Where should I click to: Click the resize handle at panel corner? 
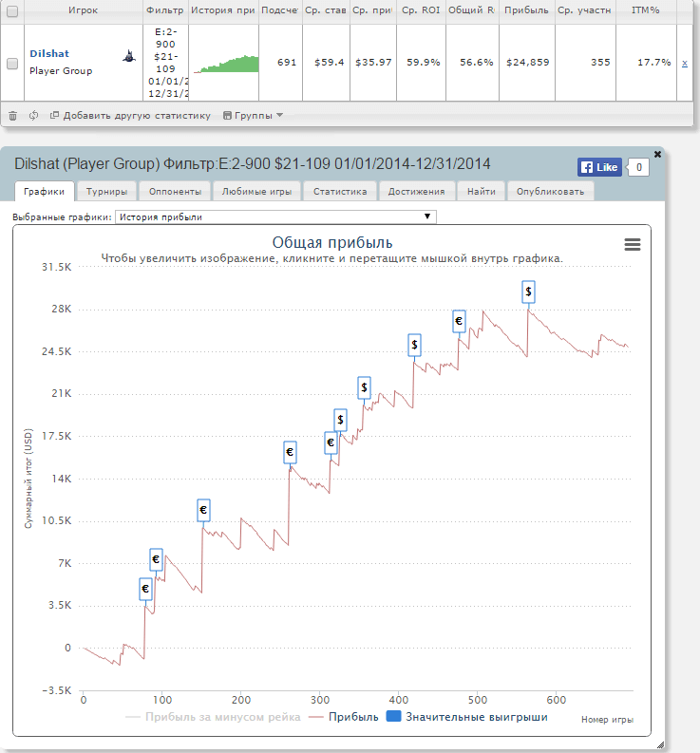click(659, 744)
